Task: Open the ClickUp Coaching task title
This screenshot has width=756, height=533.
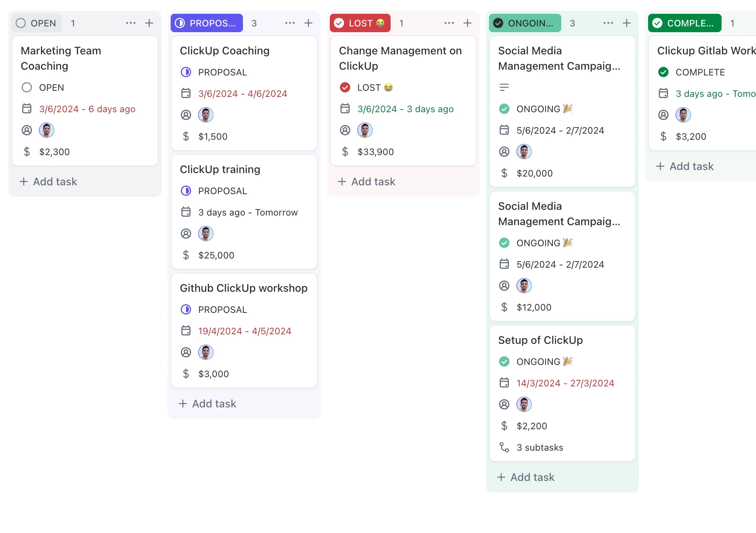Action: click(225, 51)
